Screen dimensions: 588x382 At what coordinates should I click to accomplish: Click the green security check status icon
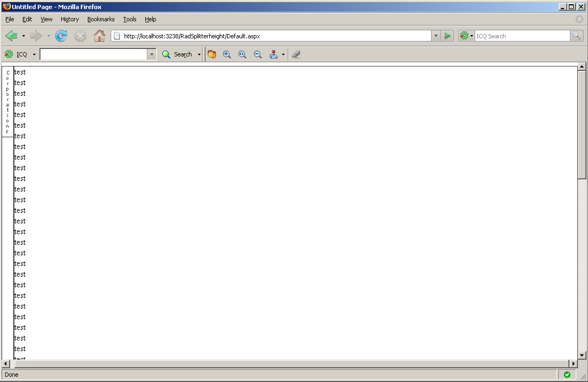pos(567,375)
